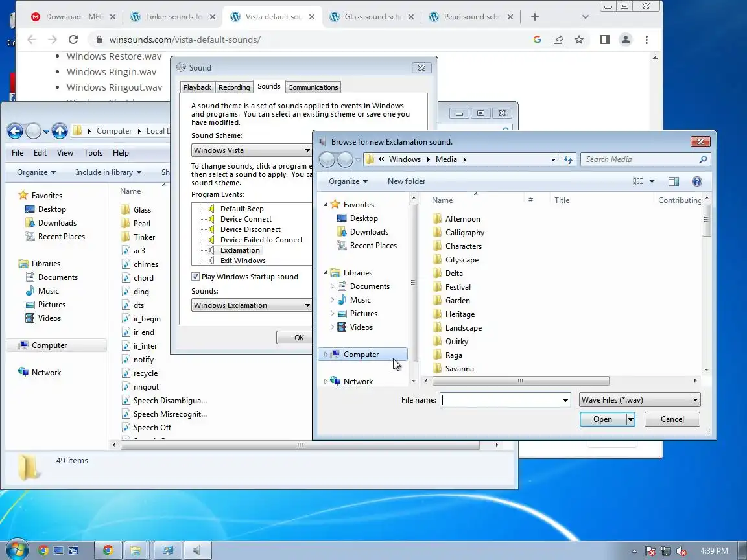Collapse Favorites in browse dialog tree
The width and height of the screenshot is (747, 560).
tap(326, 205)
